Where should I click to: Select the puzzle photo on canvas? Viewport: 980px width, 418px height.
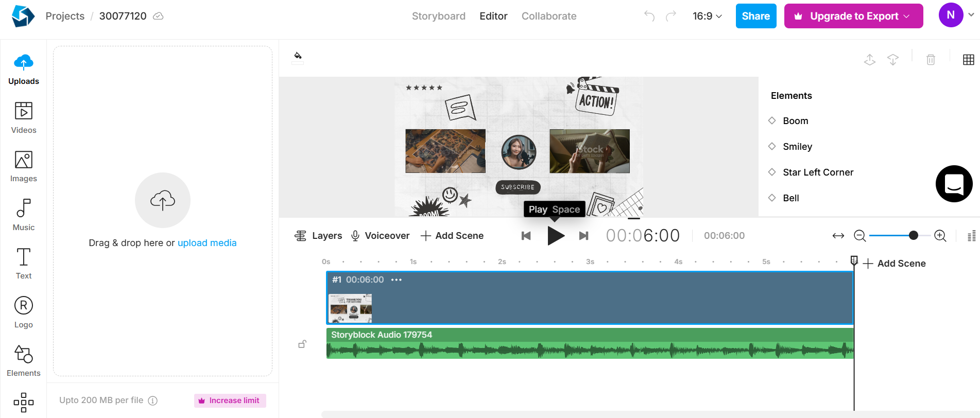(445, 151)
